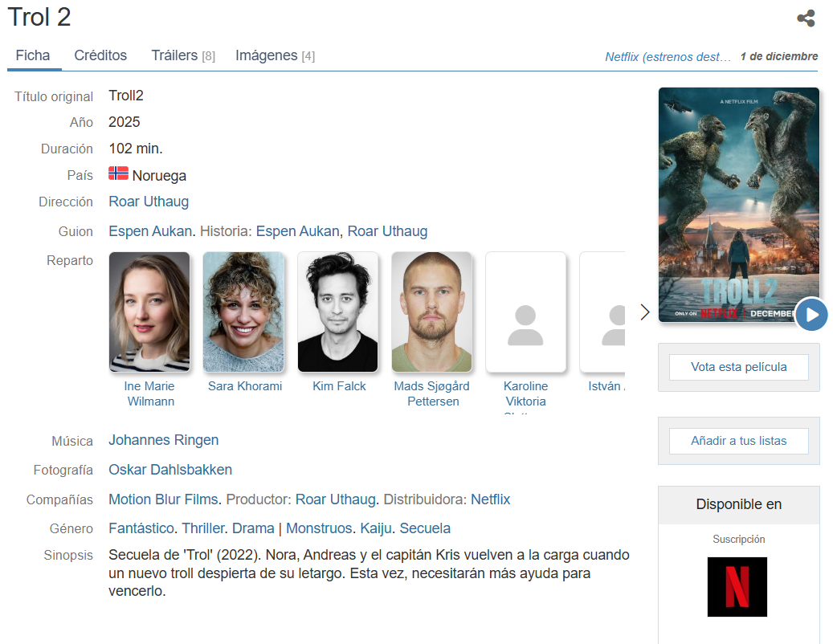Viewport: 833px width, 644px height.
Task: Open director Roar Uthaug link
Action: click(x=149, y=202)
